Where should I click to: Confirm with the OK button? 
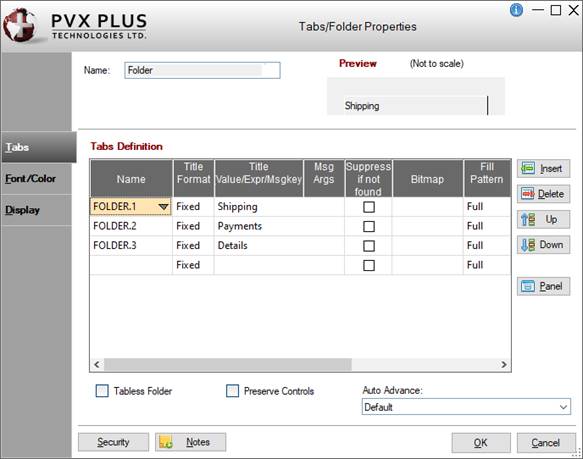click(x=481, y=443)
